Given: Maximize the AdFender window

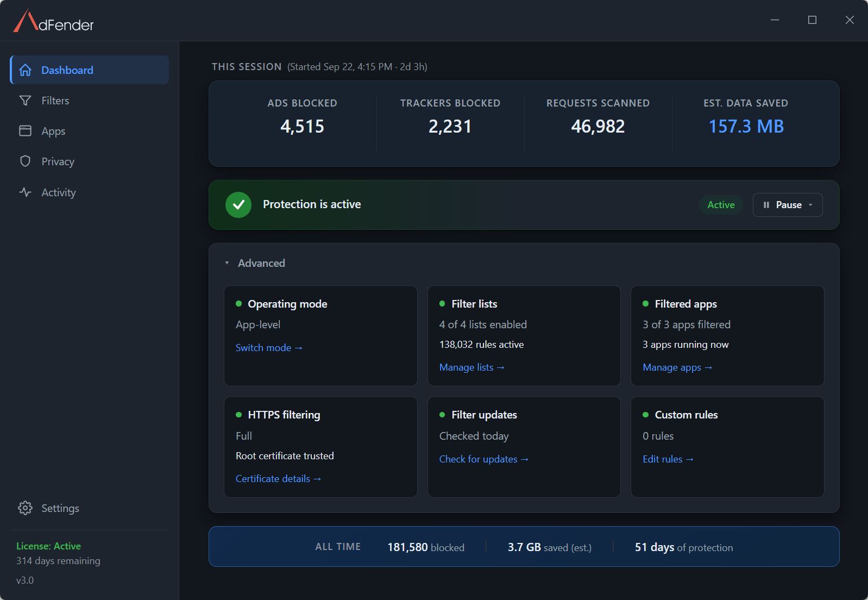Looking at the screenshot, I should point(812,20).
